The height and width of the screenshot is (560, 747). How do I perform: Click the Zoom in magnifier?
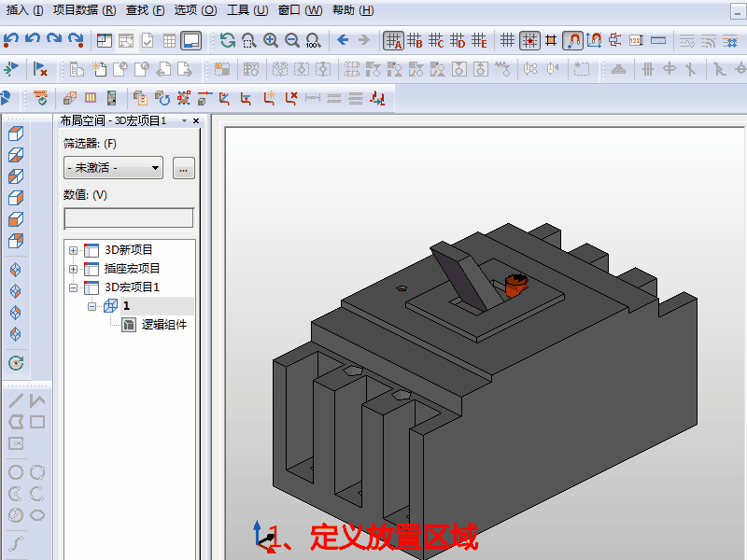[271, 40]
